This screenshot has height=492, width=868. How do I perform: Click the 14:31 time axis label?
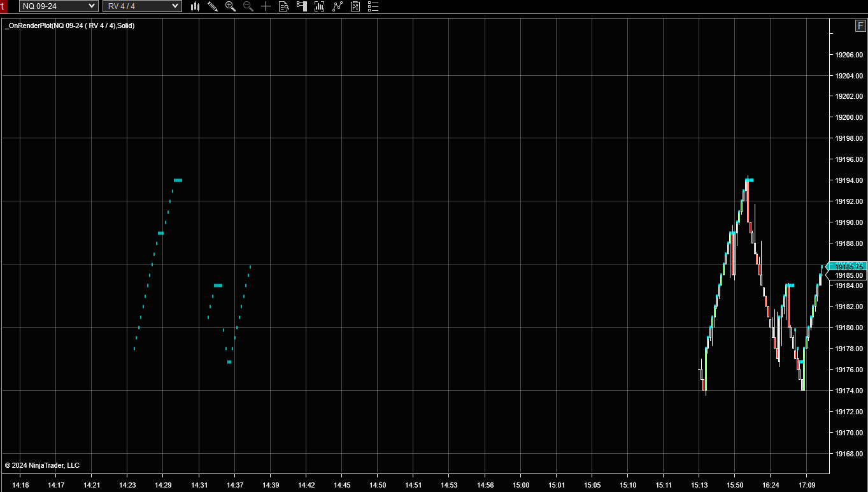(x=199, y=485)
